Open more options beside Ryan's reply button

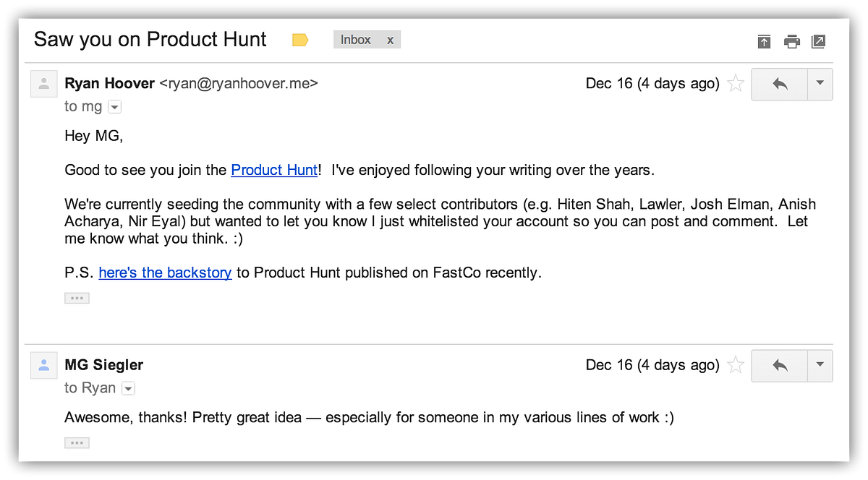[x=820, y=84]
